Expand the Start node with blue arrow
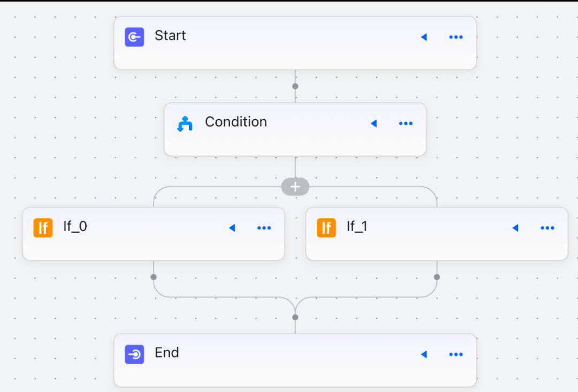578x392 pixels. click(x=424, y=37)
